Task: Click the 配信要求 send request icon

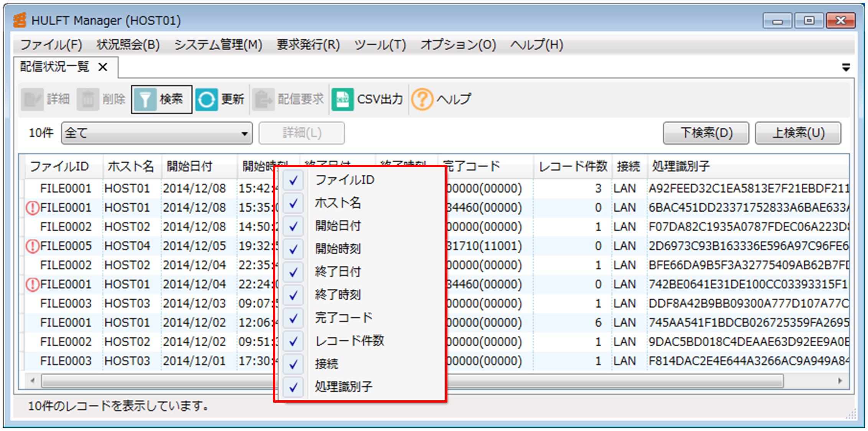Action: click(263, 100)
